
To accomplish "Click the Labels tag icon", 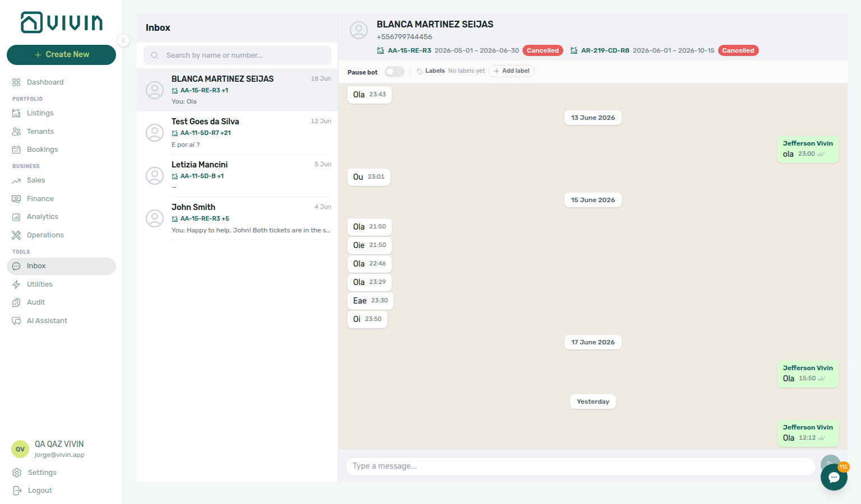I will click(420, 72).
